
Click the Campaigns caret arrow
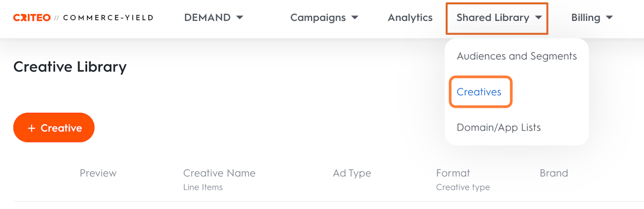[355, 18]
